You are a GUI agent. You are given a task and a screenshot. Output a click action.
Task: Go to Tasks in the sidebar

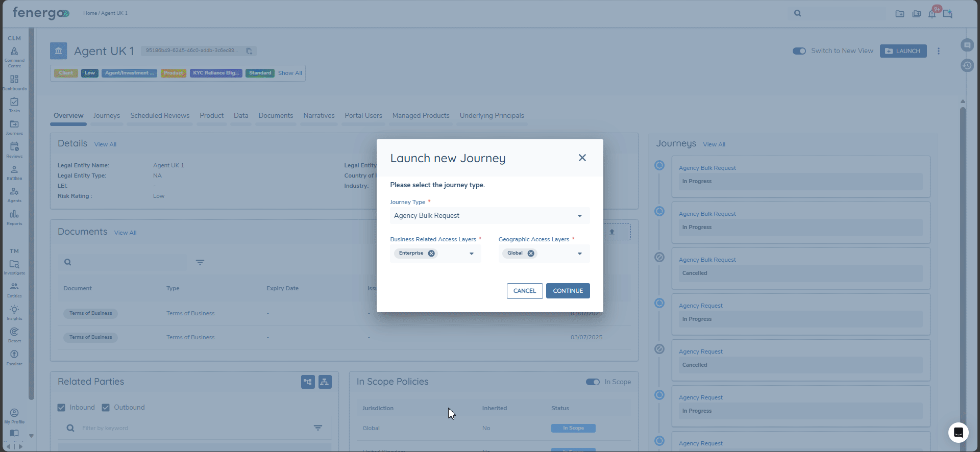14,105
